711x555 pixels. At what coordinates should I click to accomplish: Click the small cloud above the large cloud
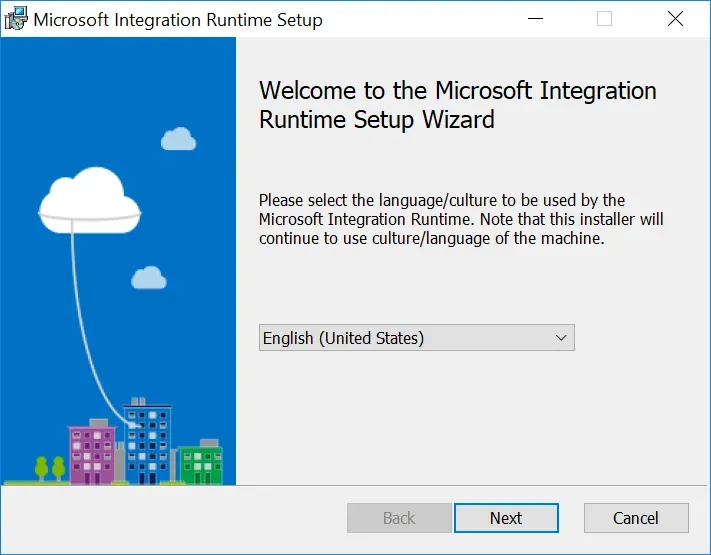tap(178, 139)
